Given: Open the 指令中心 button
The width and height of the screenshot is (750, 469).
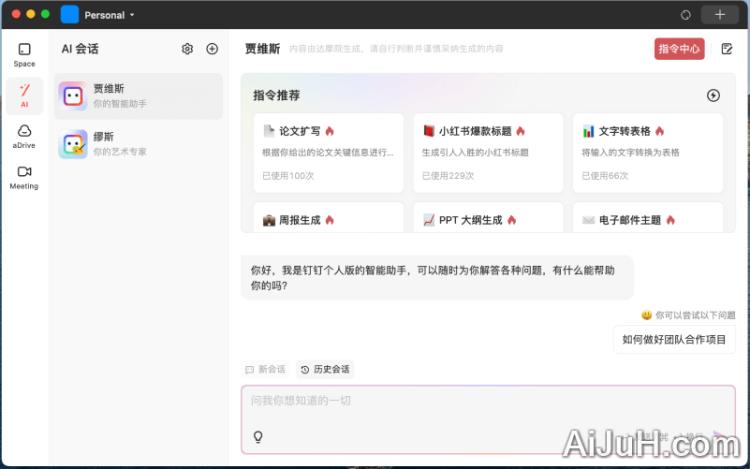Looking at the screenshot, I should (x=680, y=49).
